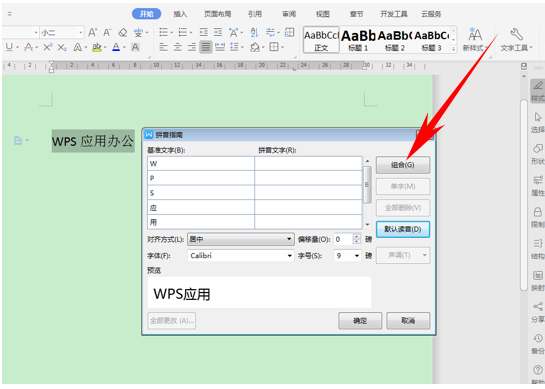Click the 组合(G) button

[x=403, y=165]
